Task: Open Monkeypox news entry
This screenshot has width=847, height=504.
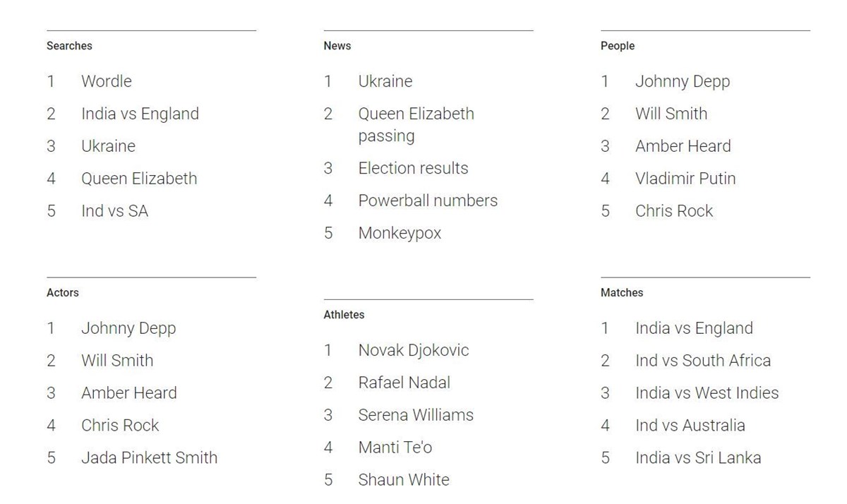Action: click(400, 233)
